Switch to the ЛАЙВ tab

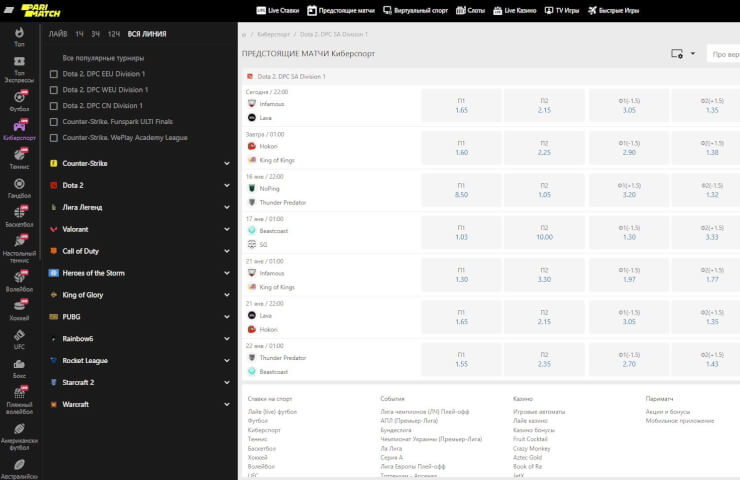[x=58, y=34]
